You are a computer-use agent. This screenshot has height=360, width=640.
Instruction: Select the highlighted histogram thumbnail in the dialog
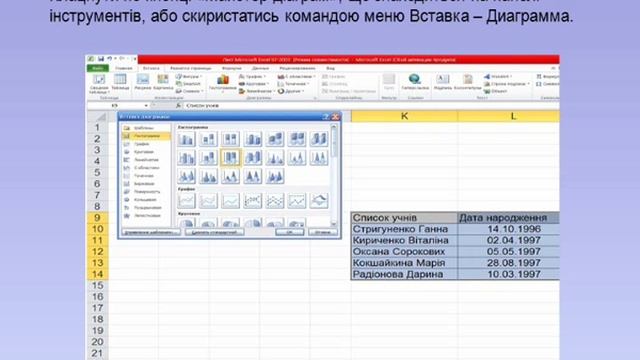(x=230, y=158)
